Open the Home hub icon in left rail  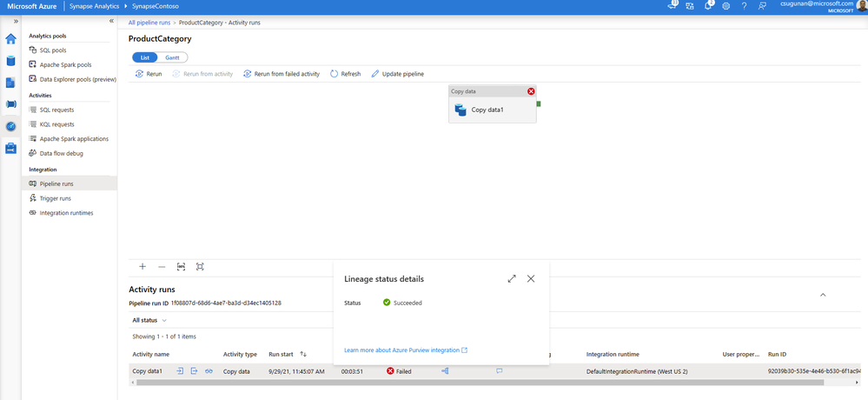click(10, 39)
